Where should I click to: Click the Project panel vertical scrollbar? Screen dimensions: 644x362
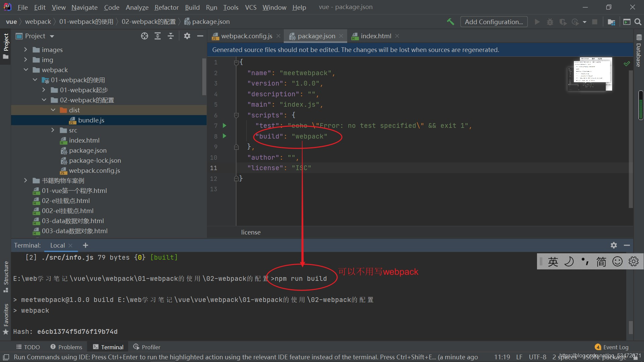[204, 76]
